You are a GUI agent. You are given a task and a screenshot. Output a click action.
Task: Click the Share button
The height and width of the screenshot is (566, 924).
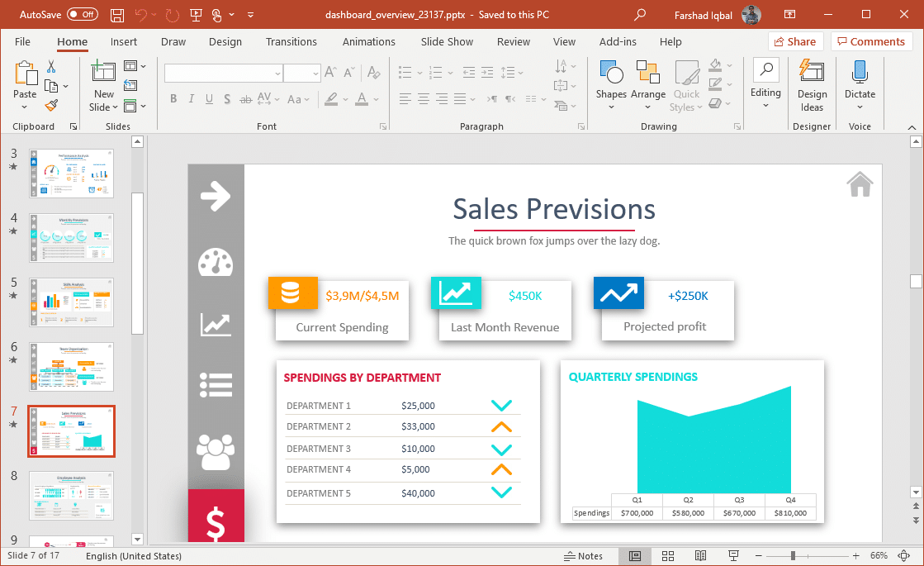pyautogui.click(x=795, y=41)
